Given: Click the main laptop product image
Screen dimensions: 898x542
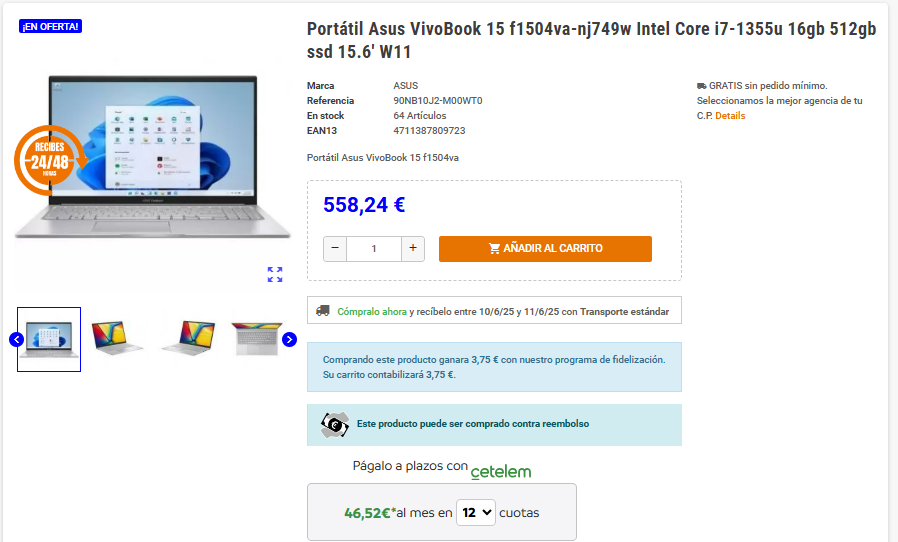Looking at the screenshot, I should pos(152,156).
